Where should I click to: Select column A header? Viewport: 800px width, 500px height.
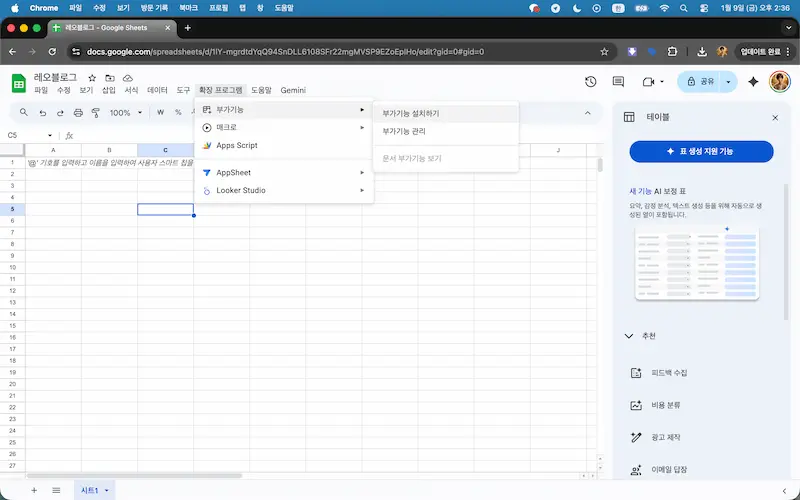click(53, 150)
